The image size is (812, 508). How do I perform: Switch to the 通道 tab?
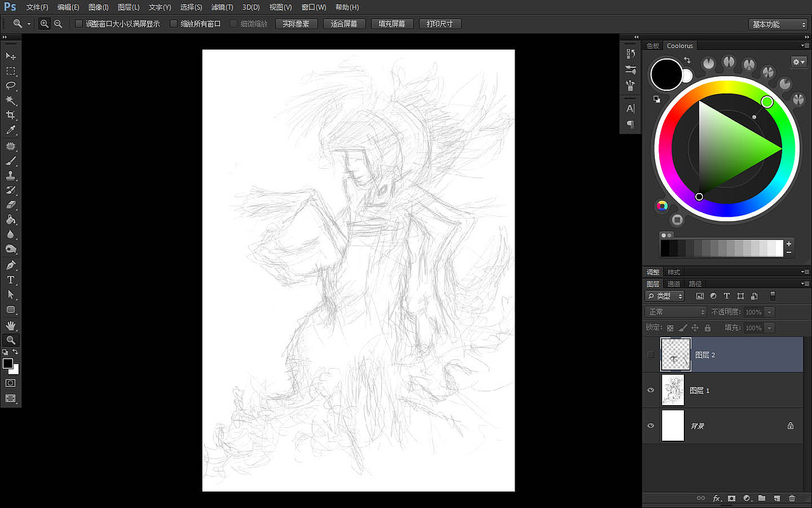point(674,284)
